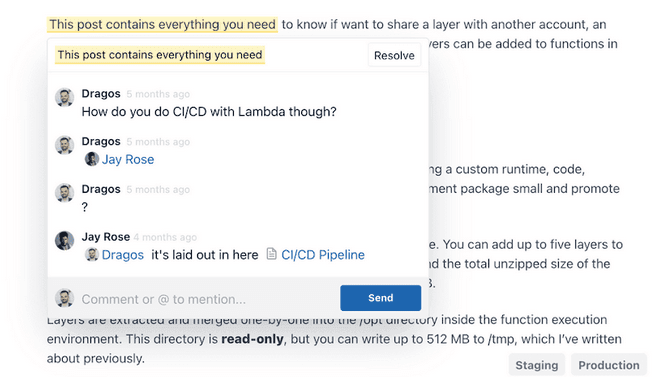Click Jay Rose's avatar on his comment
Screen dimensions: 659x377
65,240
